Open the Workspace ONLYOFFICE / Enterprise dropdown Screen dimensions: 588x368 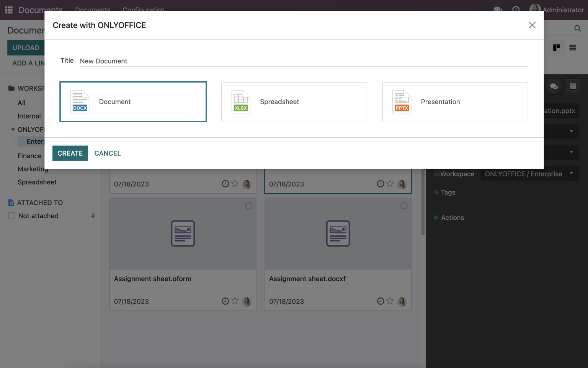(529, 174)
